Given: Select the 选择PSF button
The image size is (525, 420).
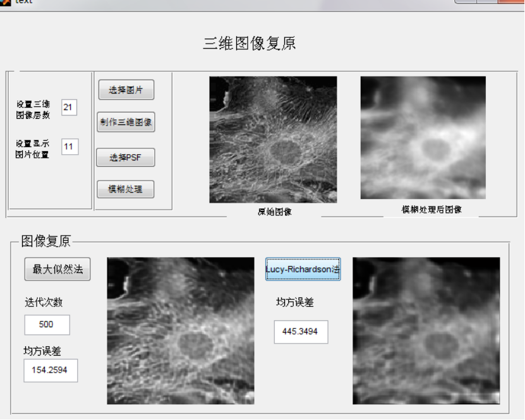Looking at the screenshot, I should click(126, 157).
